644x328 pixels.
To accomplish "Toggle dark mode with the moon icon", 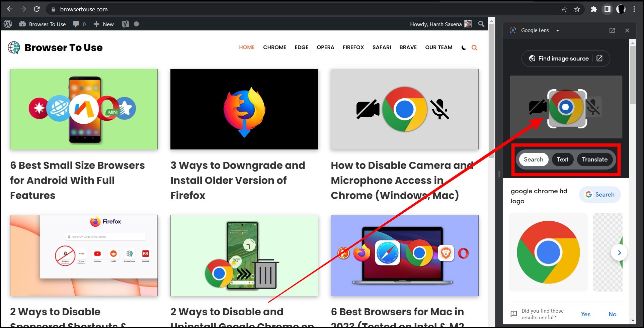I will 464,48.
